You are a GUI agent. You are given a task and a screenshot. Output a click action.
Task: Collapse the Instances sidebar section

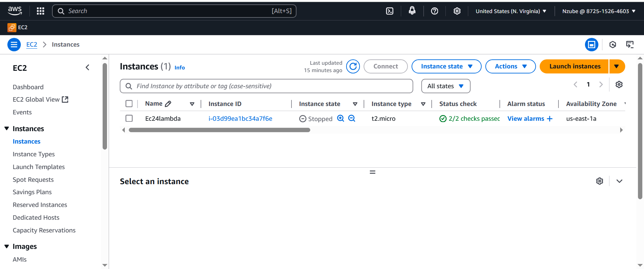7,129
